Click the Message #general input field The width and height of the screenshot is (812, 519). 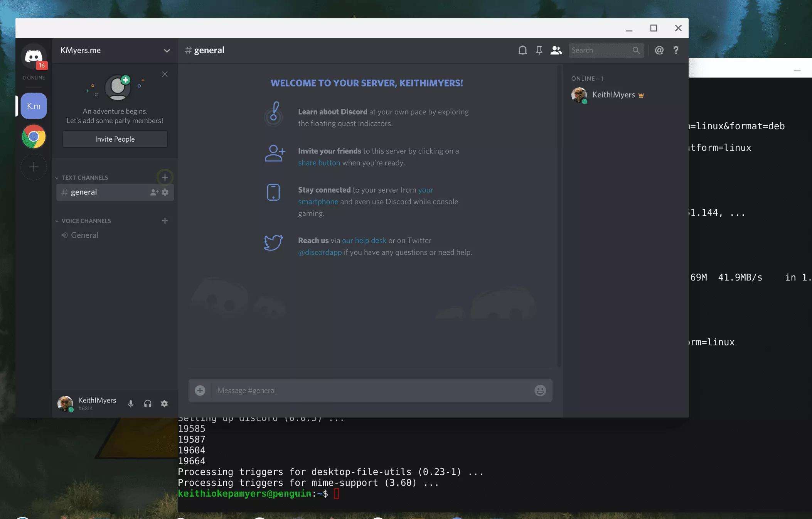point(370,391)
